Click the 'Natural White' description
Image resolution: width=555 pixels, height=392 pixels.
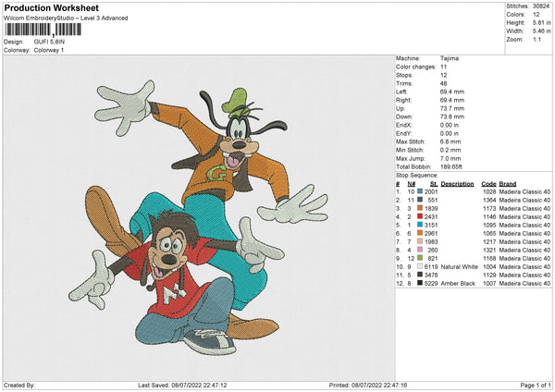[x=460, y=267]
